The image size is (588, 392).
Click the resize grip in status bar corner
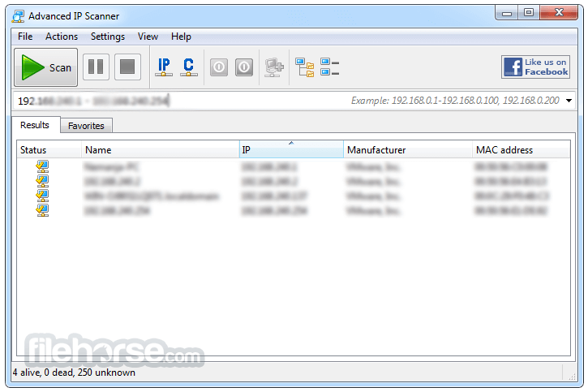click(572, 377)
